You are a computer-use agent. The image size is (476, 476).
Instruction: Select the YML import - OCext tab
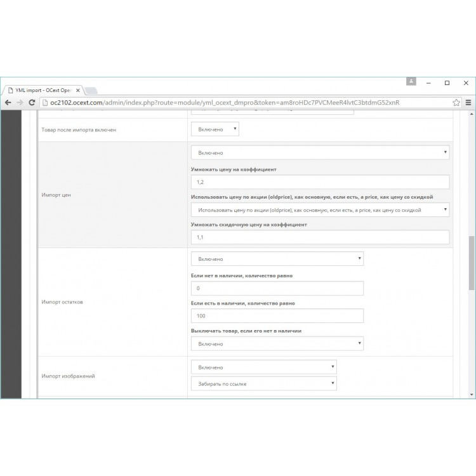point(43,90)
